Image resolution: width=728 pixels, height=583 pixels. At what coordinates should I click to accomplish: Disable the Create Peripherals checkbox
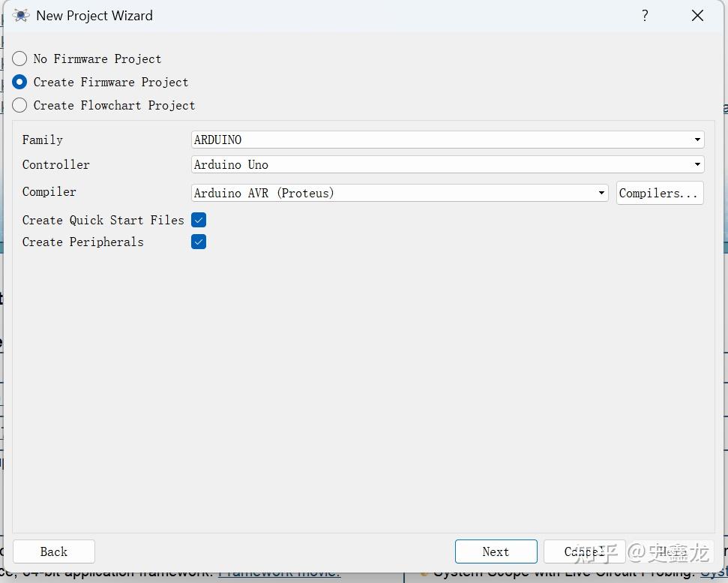click(x=199, y=242)
